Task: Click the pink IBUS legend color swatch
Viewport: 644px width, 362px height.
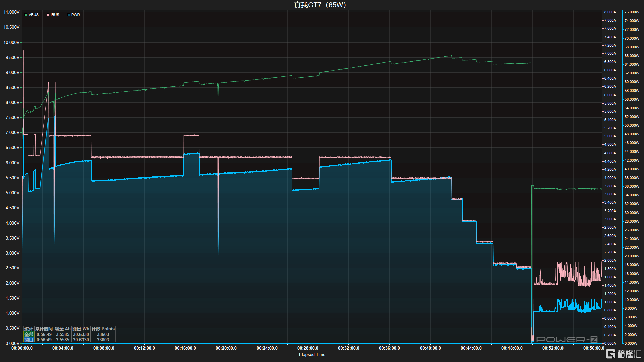Action: tap(48, 15)
